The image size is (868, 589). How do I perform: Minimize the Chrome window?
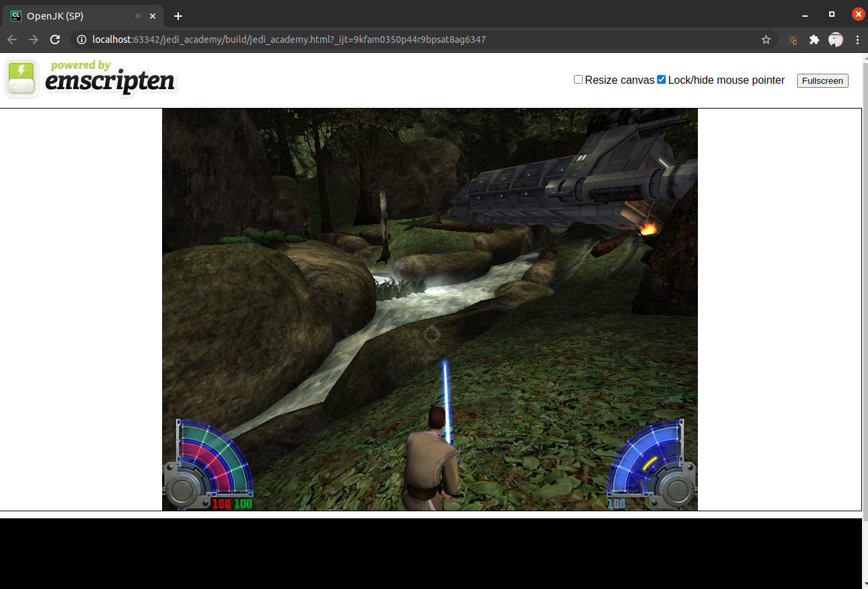(804, 15)
